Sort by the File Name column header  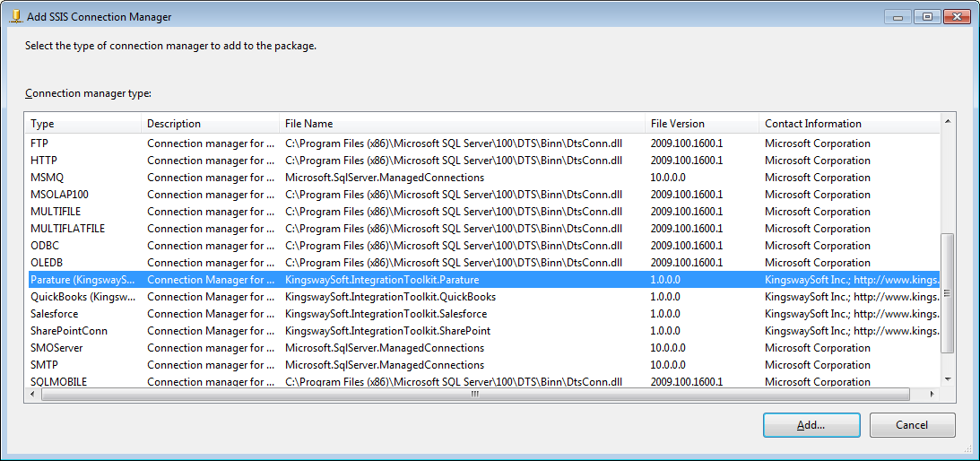click(x=462, y=124)
